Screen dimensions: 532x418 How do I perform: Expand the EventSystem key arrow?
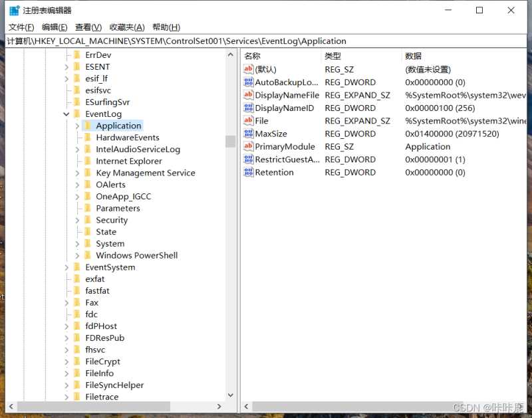point(66,267)
